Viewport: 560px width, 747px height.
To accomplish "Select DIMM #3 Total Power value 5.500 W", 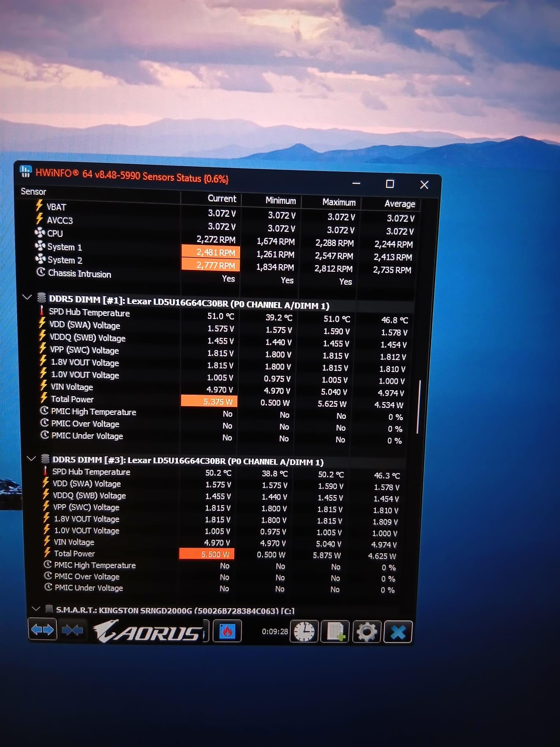I will 207,554.
